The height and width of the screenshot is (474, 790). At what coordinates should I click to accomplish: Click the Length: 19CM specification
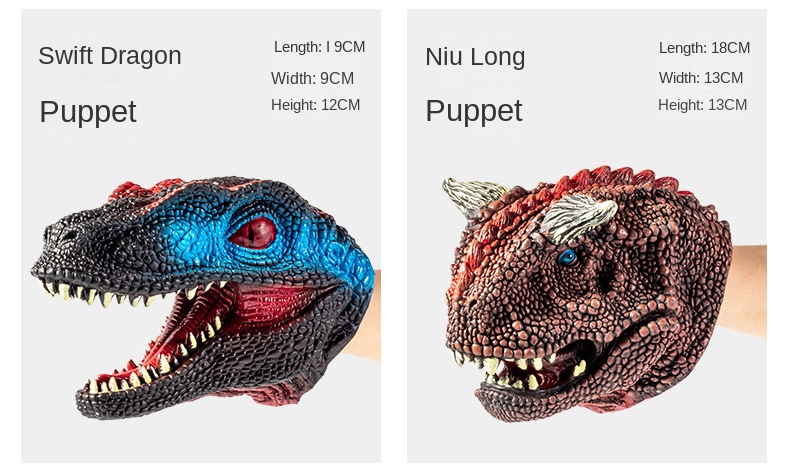click(x=319, y=47)
